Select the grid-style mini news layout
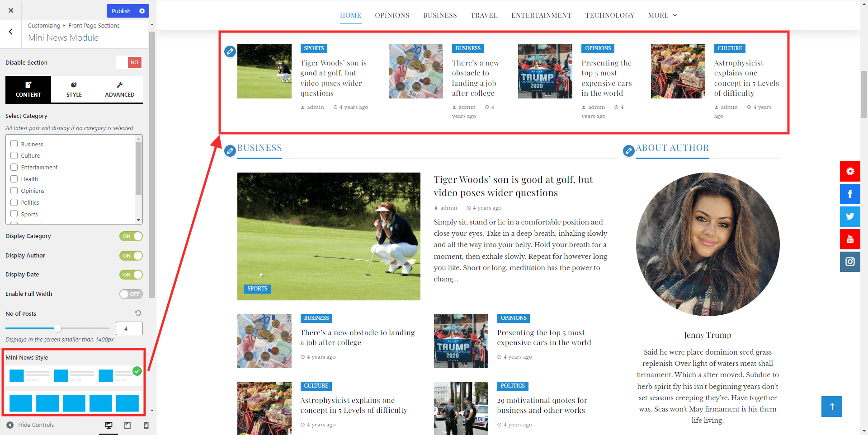The height and width of the screenshot is (435, 868). tap(74, 403)
